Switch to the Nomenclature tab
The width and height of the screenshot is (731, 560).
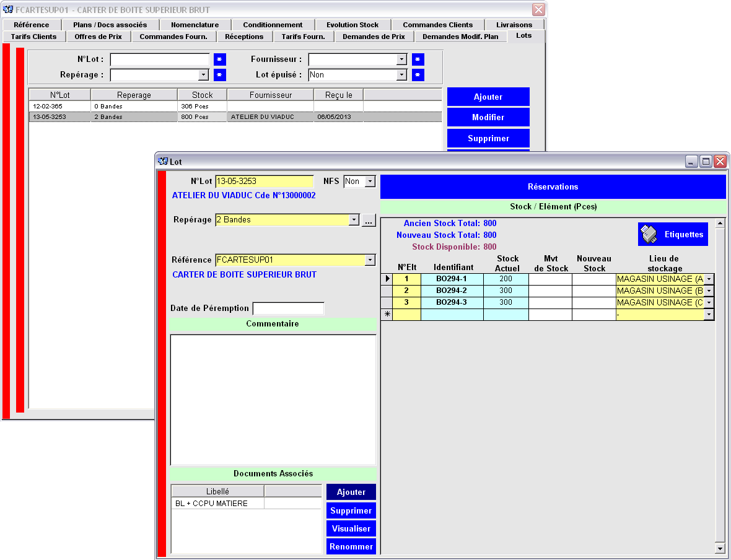tap(195, 25)
